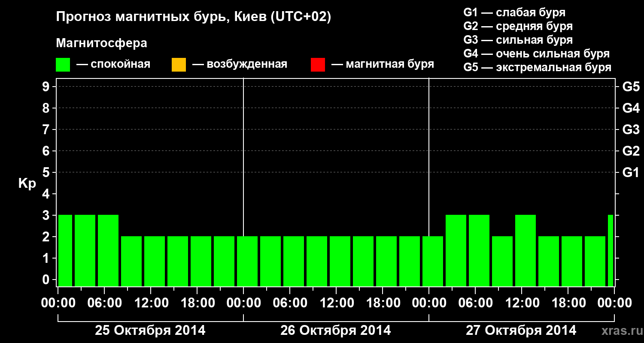This screenshot has width=644, height=343.
Task: Click the Kp axis value 0
Action: click(x=47, y=280)
